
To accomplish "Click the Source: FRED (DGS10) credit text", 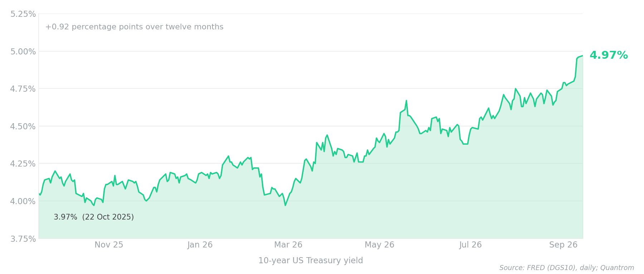I will point(567,268).
